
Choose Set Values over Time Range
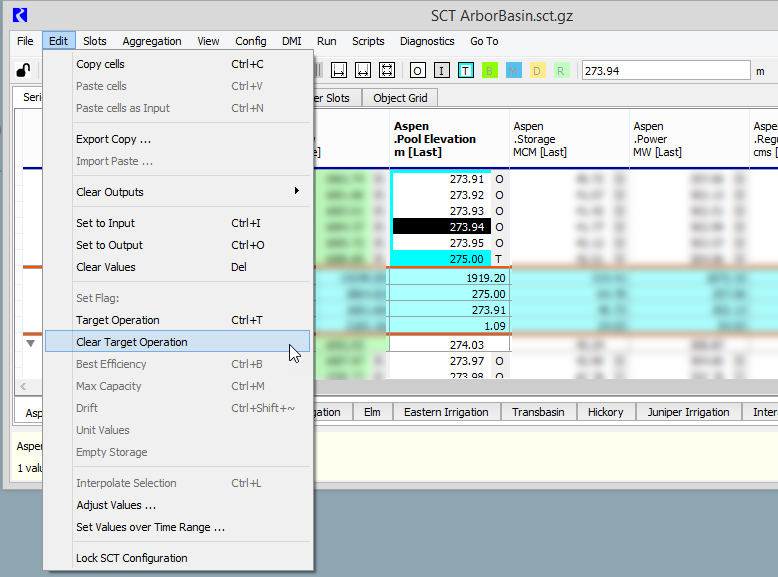tap(150, 527)
